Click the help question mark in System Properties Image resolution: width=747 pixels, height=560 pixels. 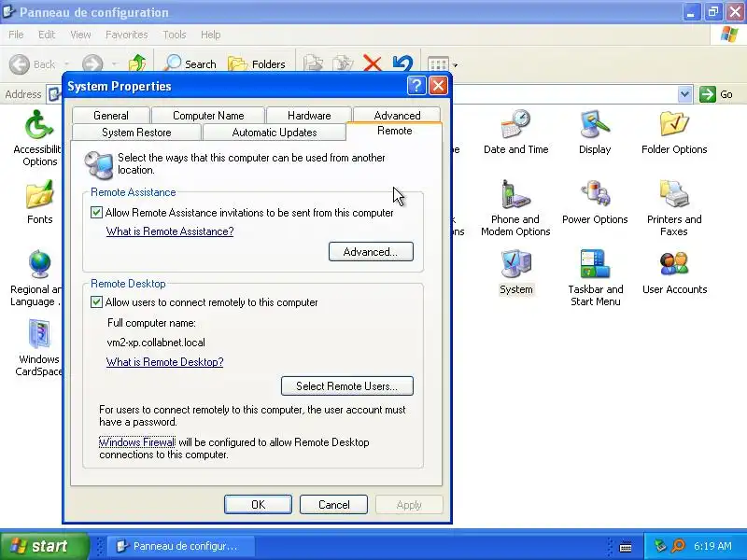coord(416,86)
